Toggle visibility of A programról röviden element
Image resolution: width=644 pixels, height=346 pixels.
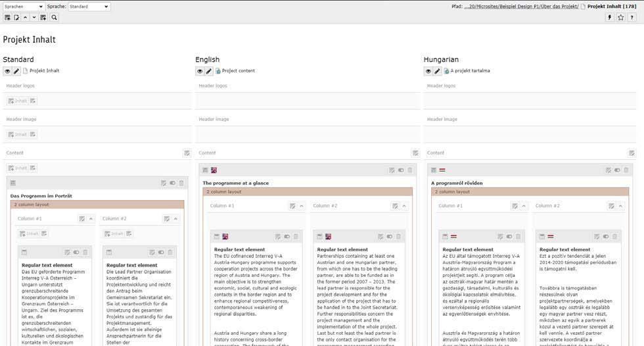pos(617,170)
